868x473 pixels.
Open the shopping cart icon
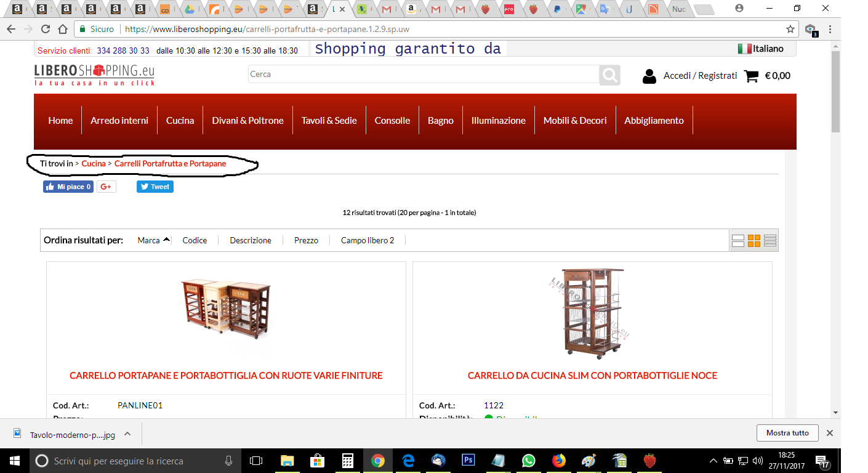(751, 76)
